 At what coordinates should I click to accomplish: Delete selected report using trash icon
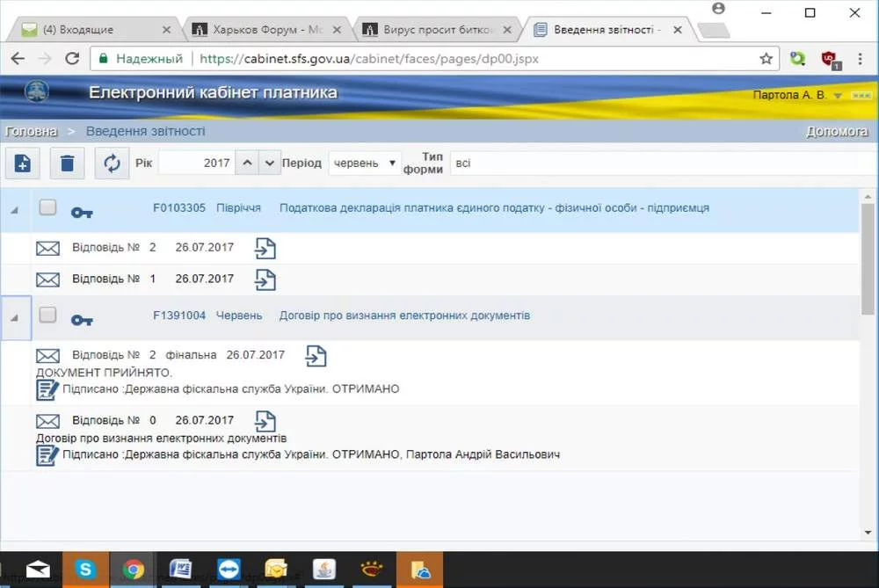[68, 163]
